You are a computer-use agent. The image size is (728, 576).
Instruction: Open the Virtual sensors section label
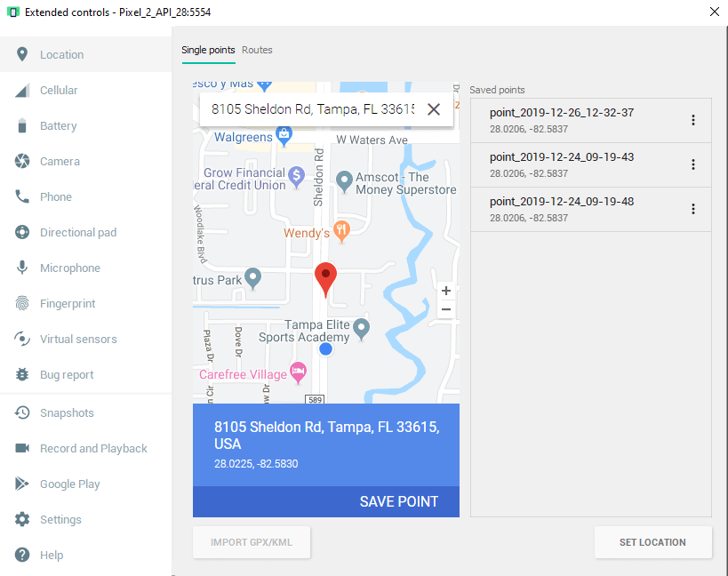[x=78, y=339]
